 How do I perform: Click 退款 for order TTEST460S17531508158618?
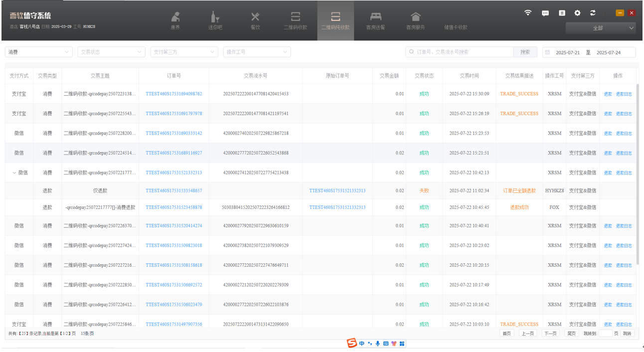pos(608,266)
